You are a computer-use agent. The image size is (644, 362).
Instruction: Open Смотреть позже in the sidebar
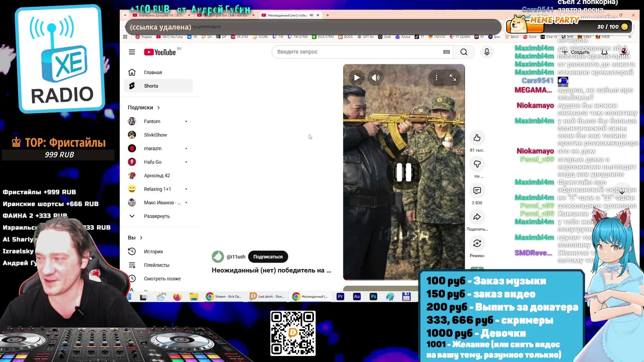tap(158, 279)
